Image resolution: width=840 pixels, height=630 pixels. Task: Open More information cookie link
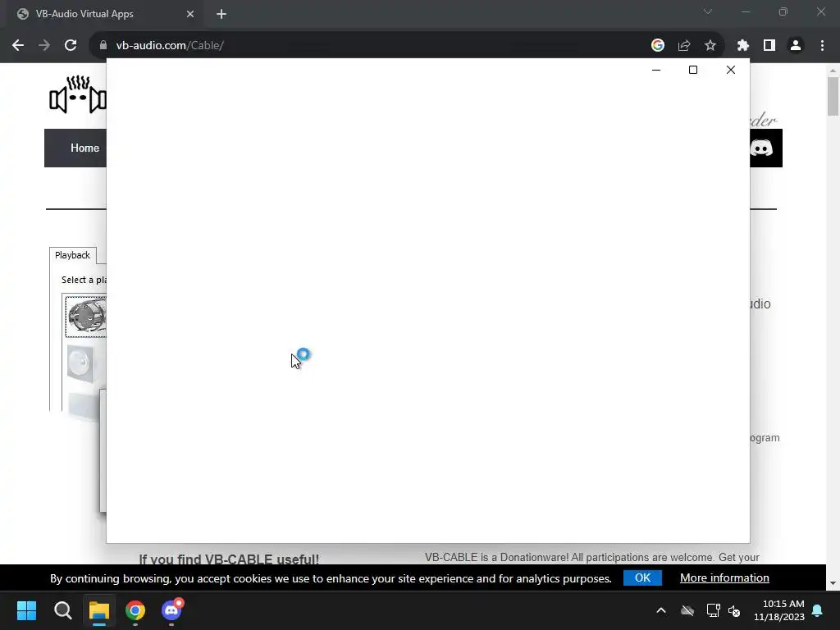[x=724, y=578]
